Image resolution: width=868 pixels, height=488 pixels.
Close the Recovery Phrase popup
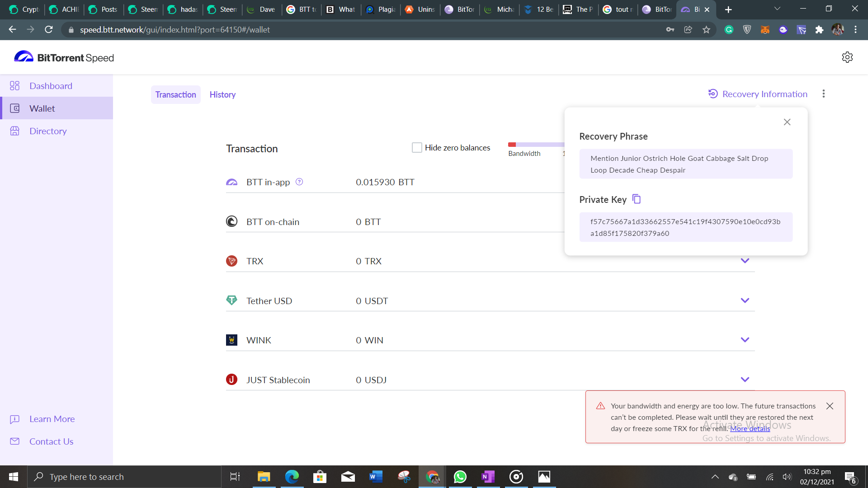[787, 122]
